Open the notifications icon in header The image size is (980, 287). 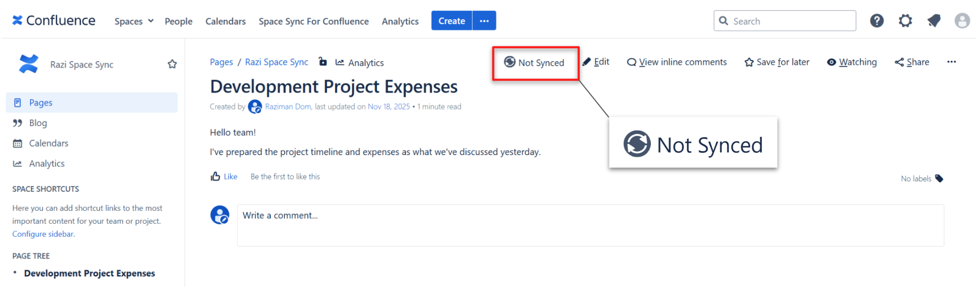(x=934, y=21)
